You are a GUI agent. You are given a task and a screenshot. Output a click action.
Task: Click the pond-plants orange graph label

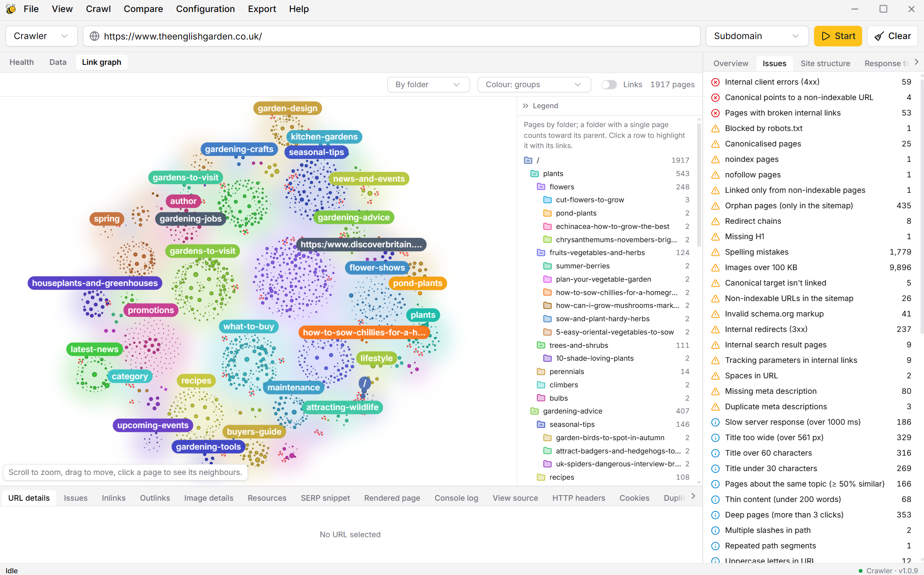(417, 283)
